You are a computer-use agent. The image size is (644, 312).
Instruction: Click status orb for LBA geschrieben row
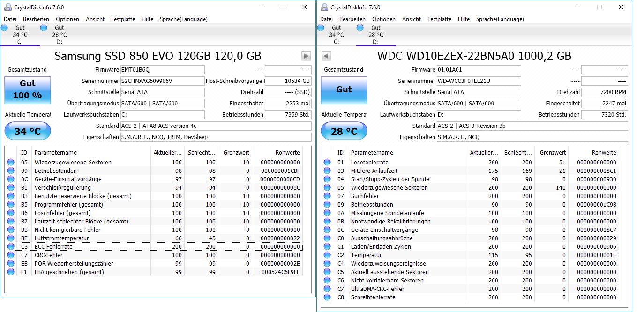pyautogui.click(x=11, y=272)
